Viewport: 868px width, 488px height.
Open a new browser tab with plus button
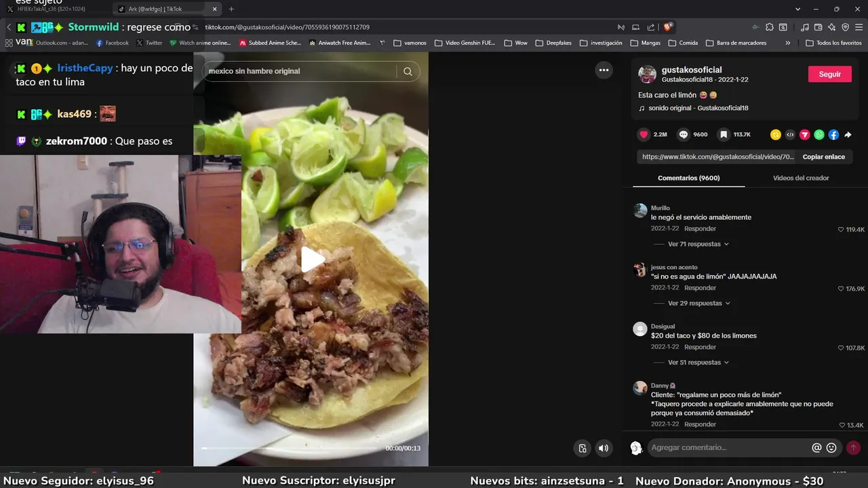point(231,9)
